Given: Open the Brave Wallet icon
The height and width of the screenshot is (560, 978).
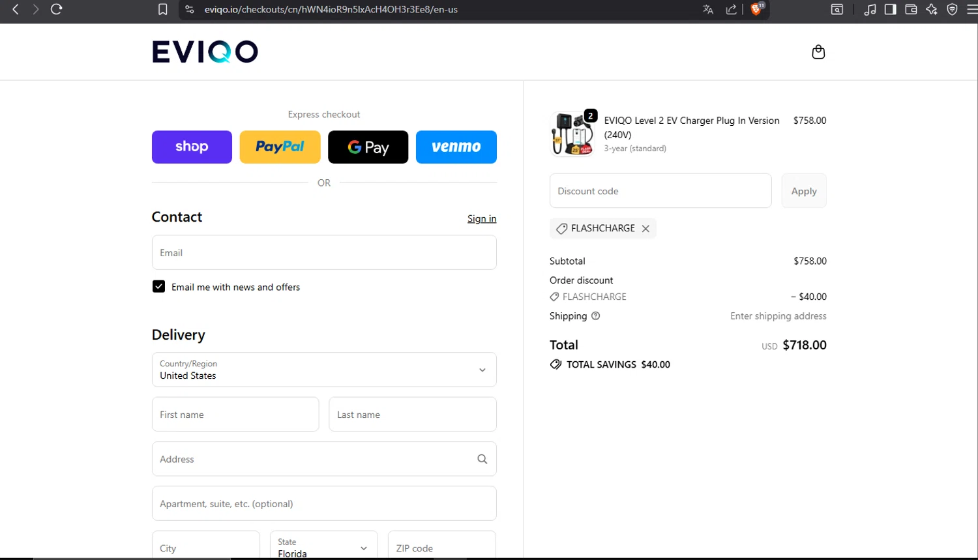Looking at the screenshot, I should coord(911,9).
